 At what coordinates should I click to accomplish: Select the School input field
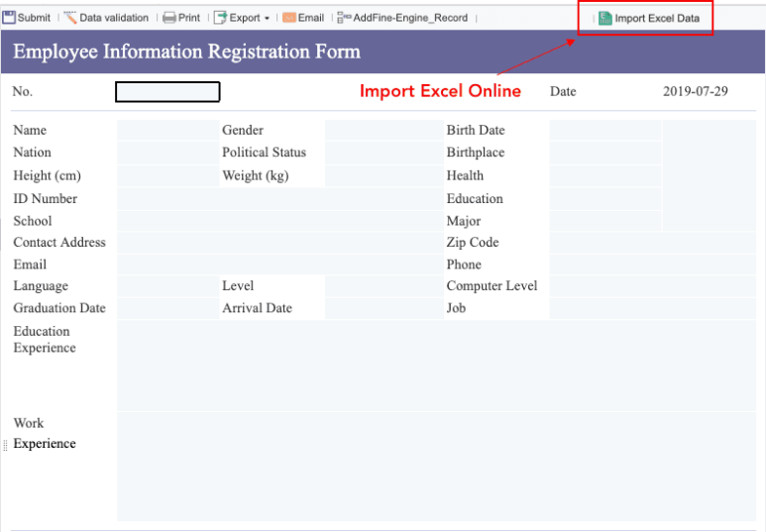pos(279,221)
